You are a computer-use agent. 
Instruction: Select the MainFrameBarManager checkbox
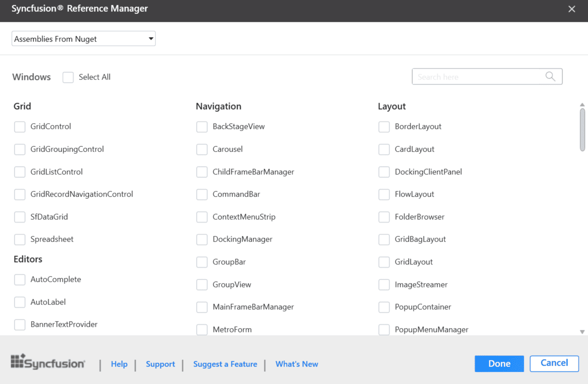pyautogui.click(x=202, y=307)
